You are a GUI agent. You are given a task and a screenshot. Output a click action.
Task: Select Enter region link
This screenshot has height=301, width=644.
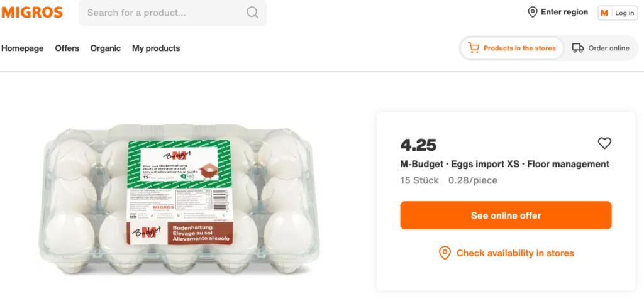click(x=564, y=13)
